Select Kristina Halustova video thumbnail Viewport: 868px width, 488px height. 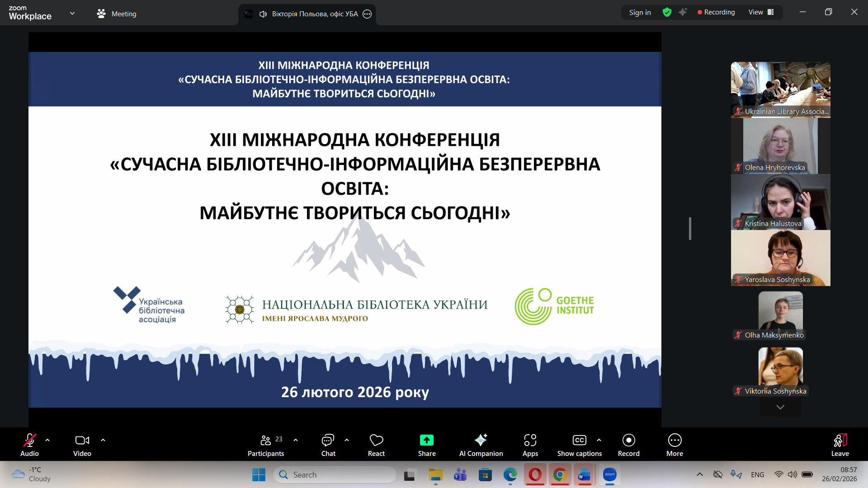(x=780, y=202)
